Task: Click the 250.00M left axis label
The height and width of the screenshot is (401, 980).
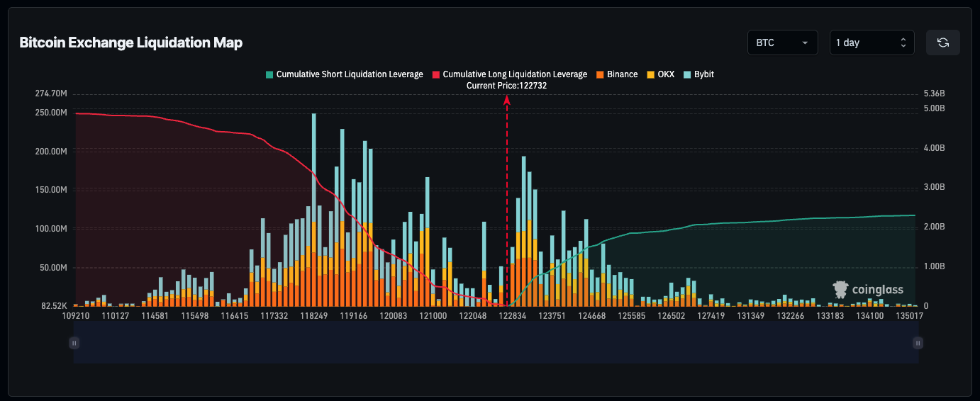Action: pos(50,113)
